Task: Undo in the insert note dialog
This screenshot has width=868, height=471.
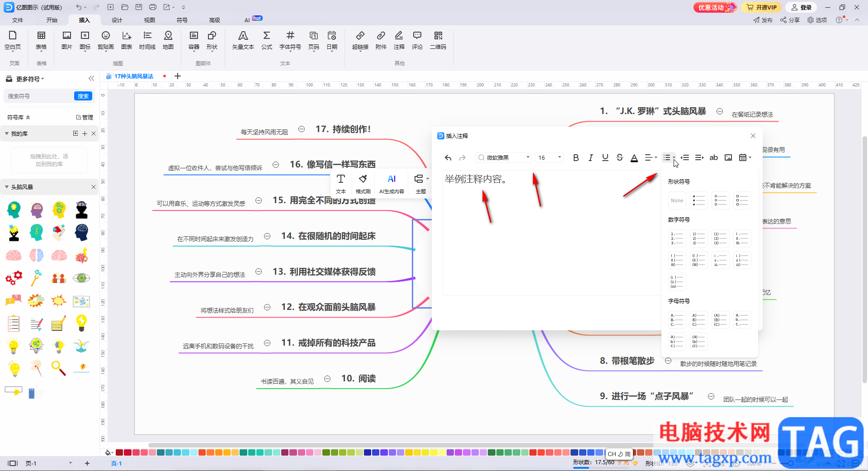Action: pyautogui.click(x=448, y=157)
